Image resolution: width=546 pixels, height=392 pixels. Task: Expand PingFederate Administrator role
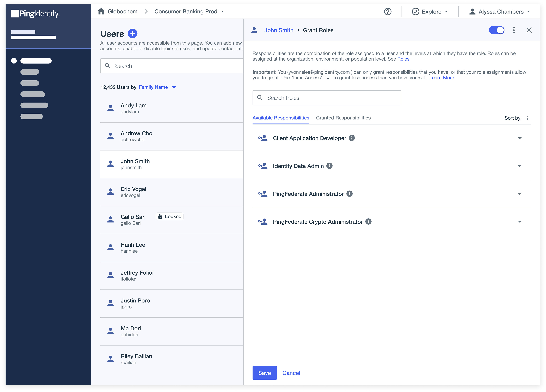click(x=520, y=194)
